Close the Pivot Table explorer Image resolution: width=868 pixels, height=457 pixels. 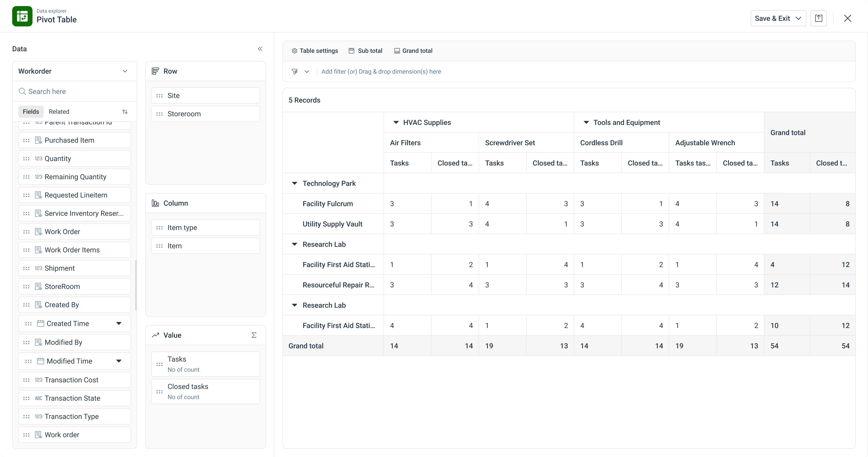(847, 18)
